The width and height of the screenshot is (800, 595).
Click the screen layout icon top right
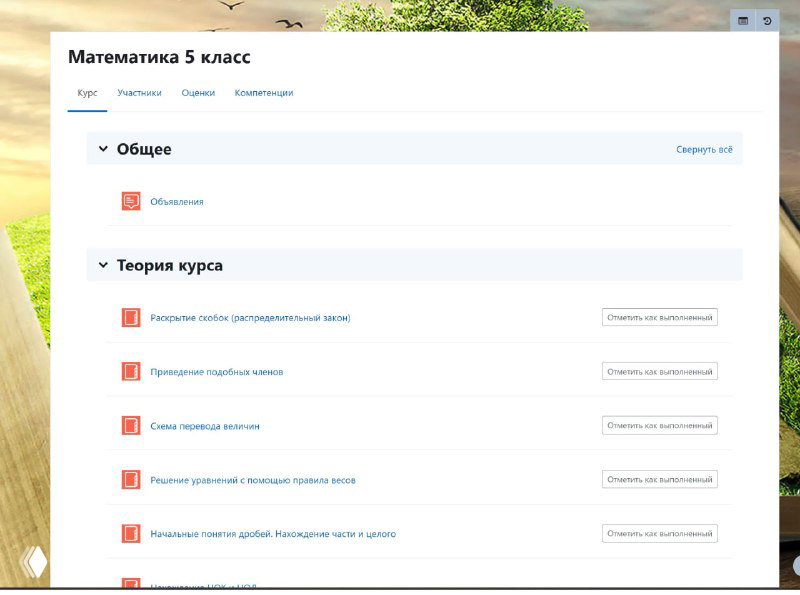[x=743, y=21]
